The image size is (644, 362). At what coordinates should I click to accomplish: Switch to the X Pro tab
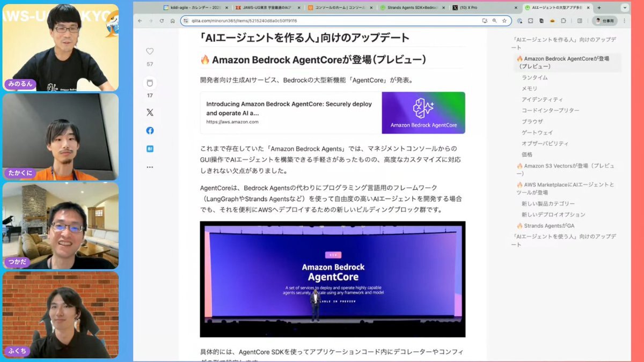tap(485, 8)
